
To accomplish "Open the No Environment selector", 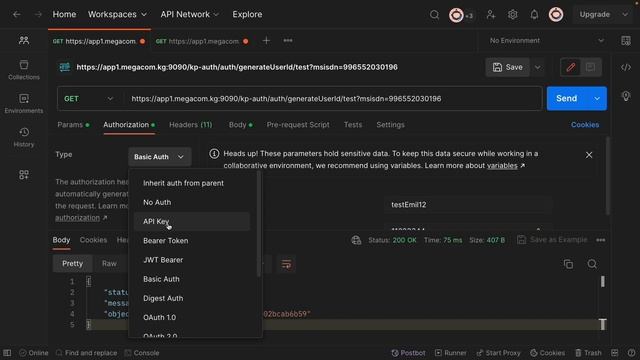I will click(x=546, y=40).
